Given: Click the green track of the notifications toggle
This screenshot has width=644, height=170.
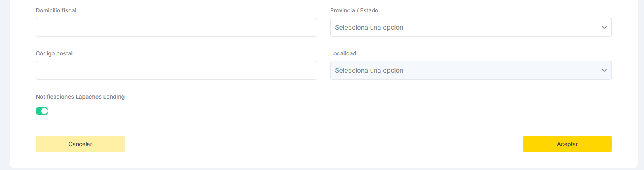Looking at the screenshot, I should pos(39,111).
